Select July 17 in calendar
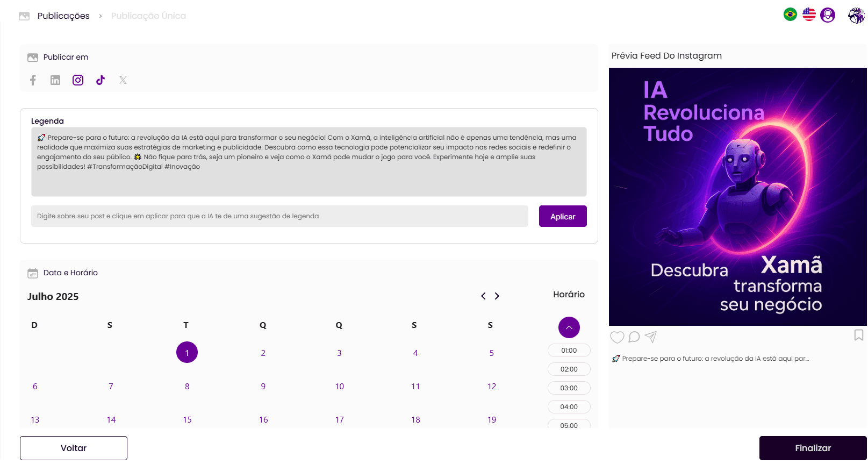This screenshot has width=868, height=464. [x=340, y=420]
